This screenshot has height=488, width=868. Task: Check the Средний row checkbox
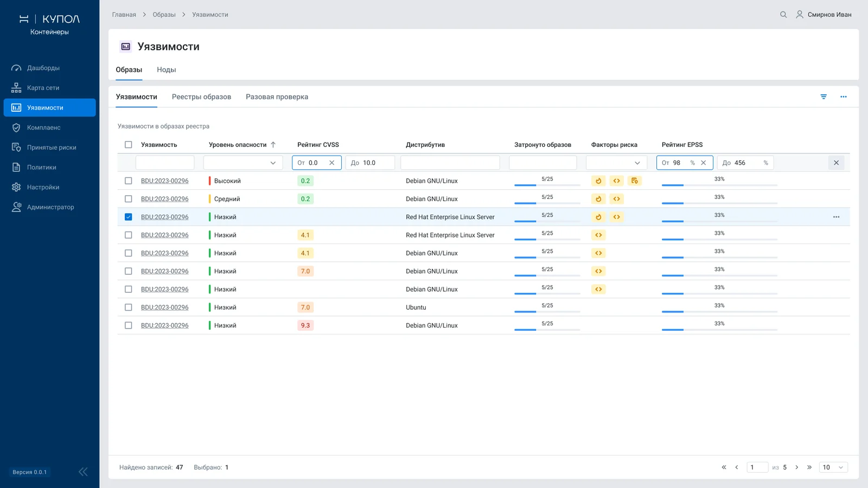pos(129,199)
